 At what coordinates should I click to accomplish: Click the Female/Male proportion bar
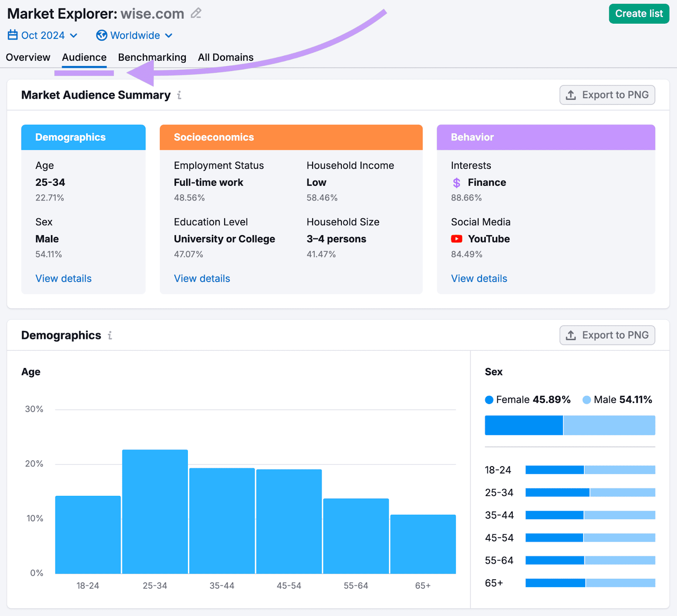point(569,425)
